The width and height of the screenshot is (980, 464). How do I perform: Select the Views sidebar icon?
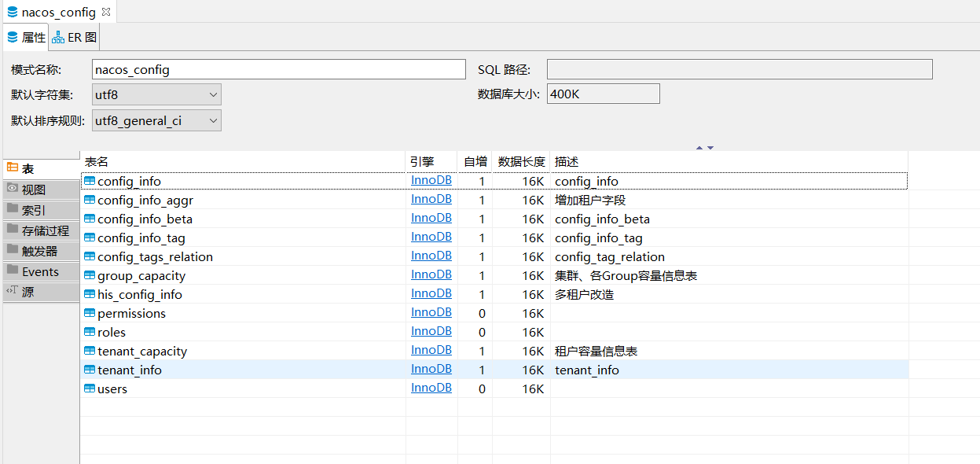13,189
